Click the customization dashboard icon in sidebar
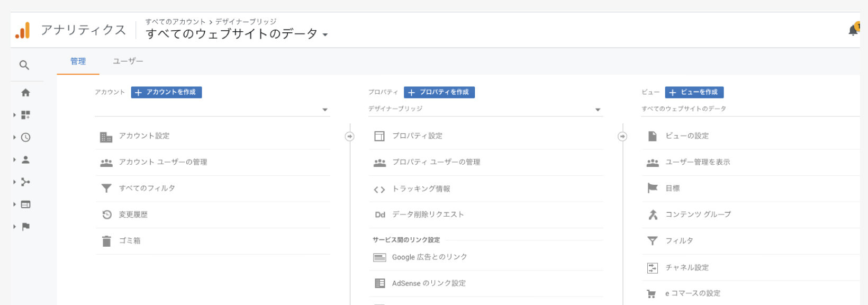Screen dimensions: 868x305 pos(25,115)
